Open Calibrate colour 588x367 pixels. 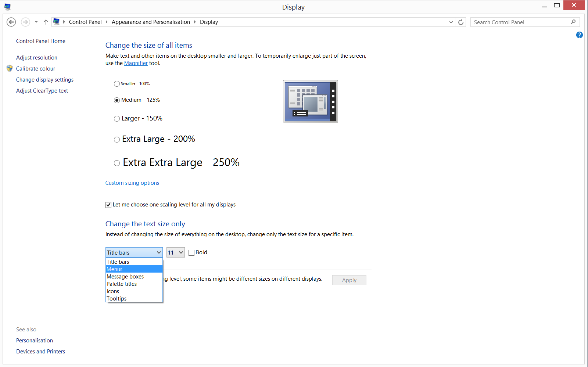[x=36, y=69]
